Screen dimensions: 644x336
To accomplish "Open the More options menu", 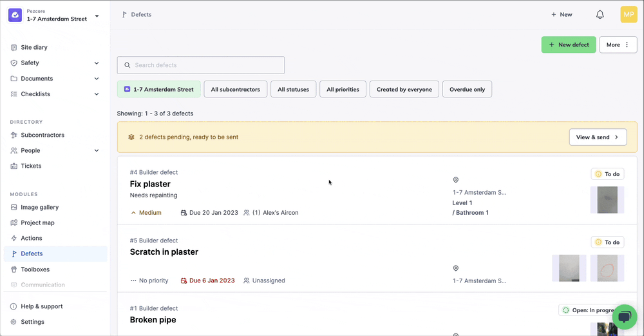I will coord(618,45).
